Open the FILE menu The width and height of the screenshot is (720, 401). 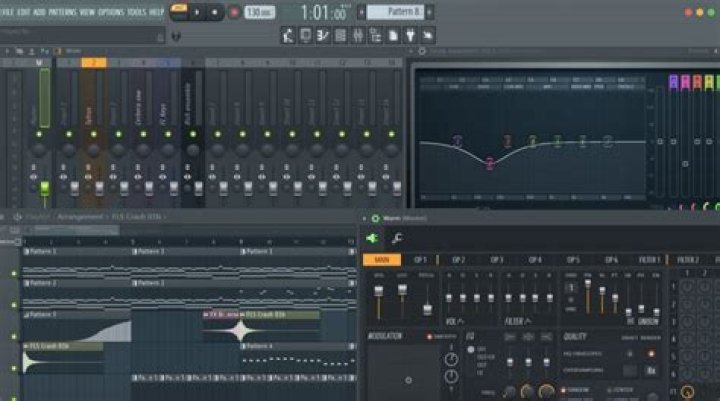pos(7,12)
